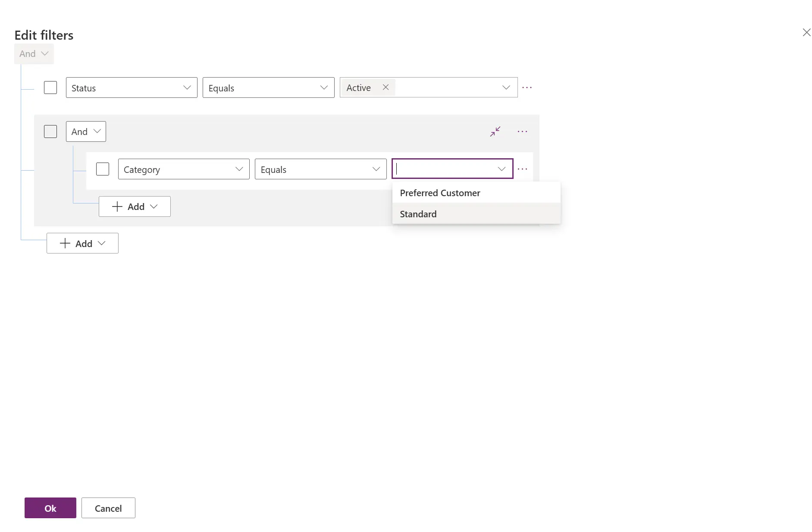Viewport: 812px width, 532px height.
Task: Open more options for the Status filter row
Action: click(527, 87)
